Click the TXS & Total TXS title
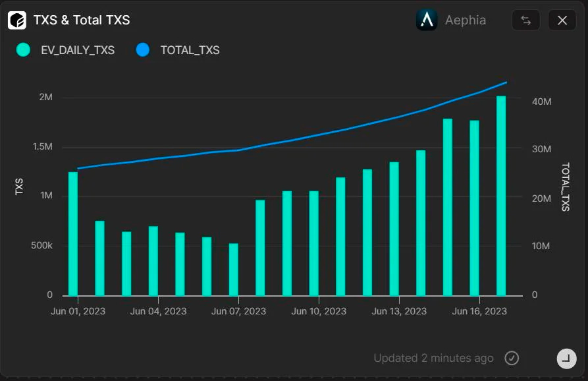588x381 pixels. pyautogui.click(x=82, y=20)
